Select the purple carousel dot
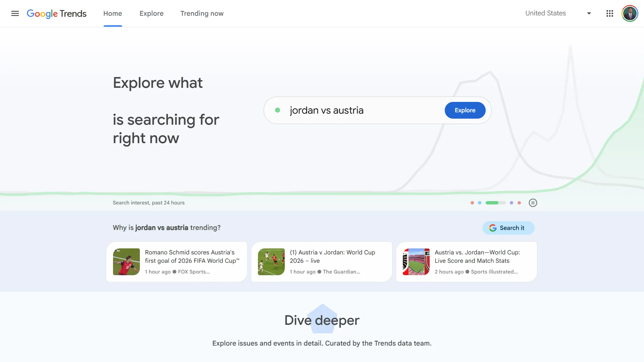 click(x=512, y=203)
